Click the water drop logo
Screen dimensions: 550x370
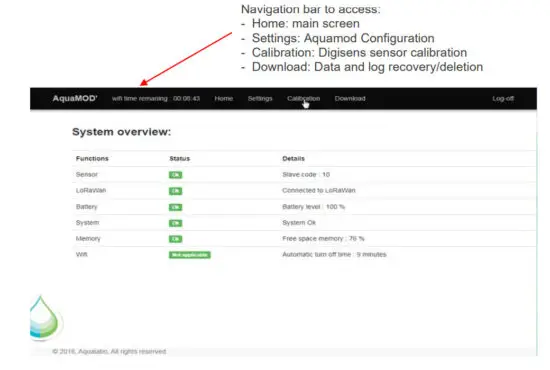45,318
